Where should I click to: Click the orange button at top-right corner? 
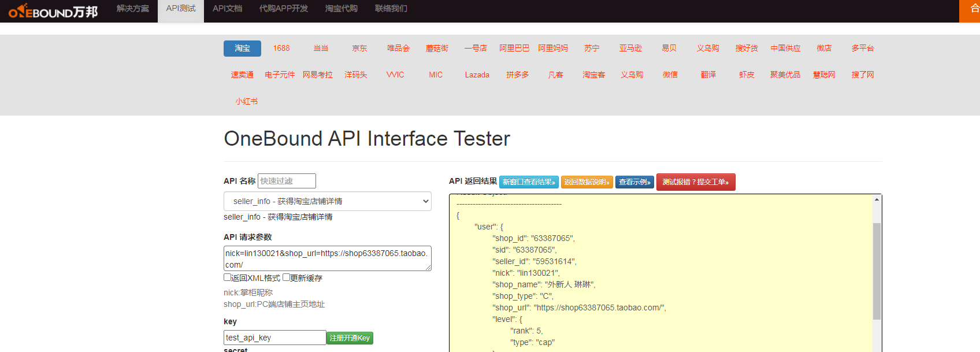pyautogui.click(x=970, y=11)
